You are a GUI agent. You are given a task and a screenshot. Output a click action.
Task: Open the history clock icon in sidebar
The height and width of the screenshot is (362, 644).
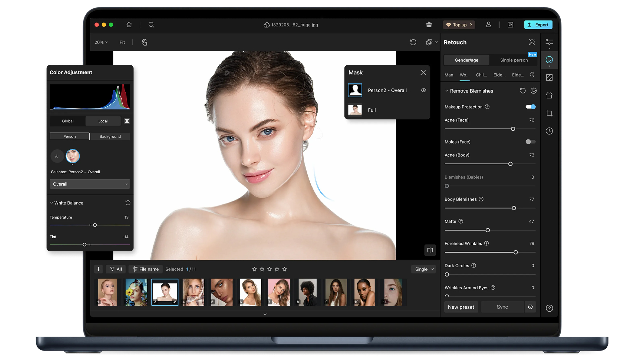click(x=549, y=131)
